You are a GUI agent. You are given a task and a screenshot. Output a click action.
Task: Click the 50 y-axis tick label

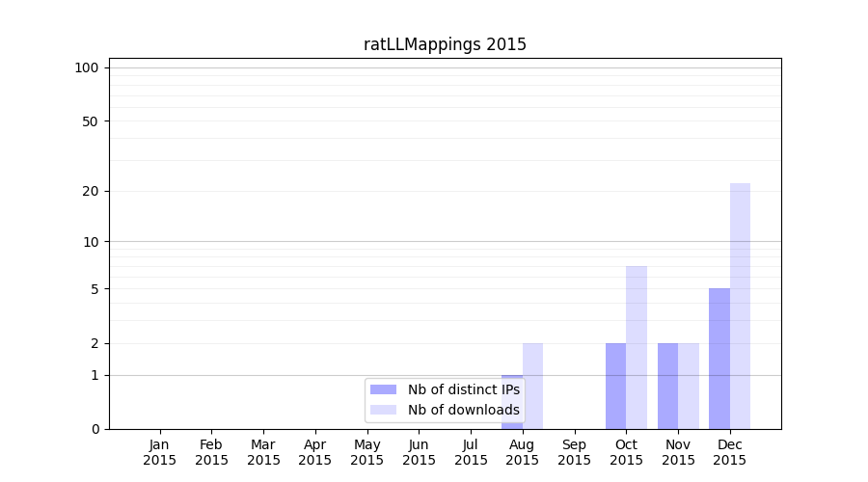[x=91, y=121]
